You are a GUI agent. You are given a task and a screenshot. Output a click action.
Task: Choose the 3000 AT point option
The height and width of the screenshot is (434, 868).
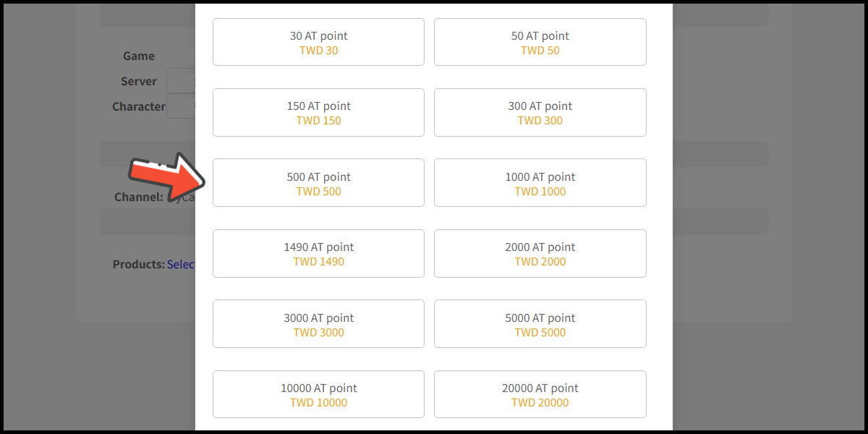318,325
